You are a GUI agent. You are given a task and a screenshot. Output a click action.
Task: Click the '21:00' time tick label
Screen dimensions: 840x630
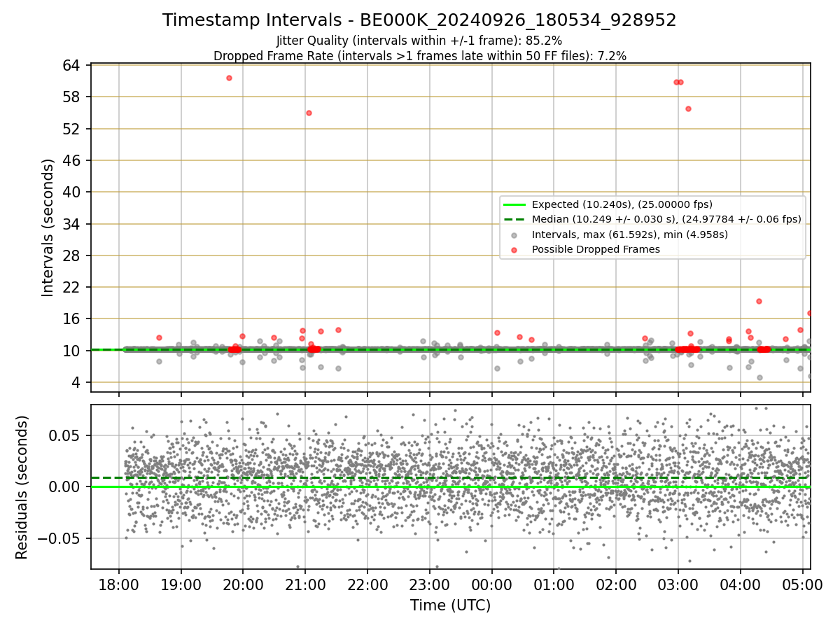pyautogui.click(x=305, y=584)
